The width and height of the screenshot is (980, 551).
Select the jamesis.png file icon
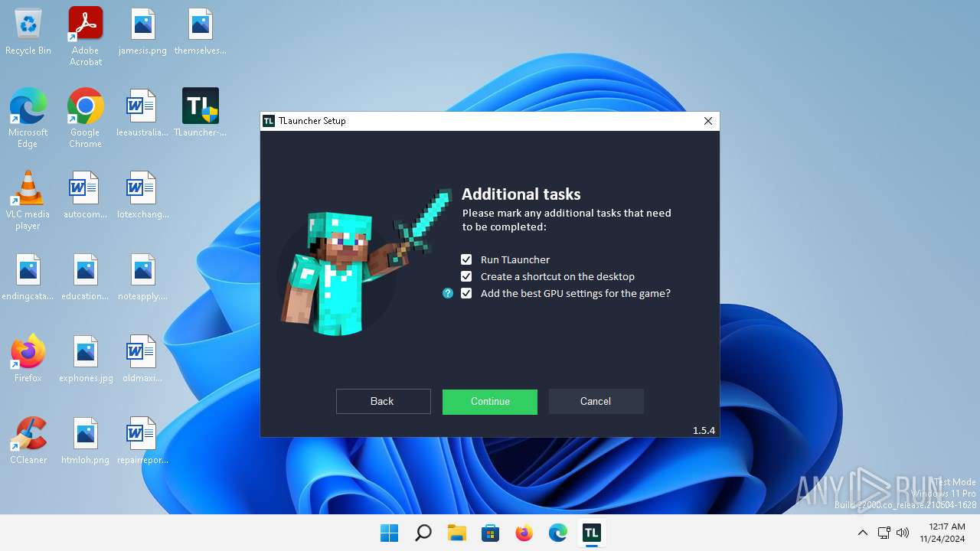[x=143, y=32]
